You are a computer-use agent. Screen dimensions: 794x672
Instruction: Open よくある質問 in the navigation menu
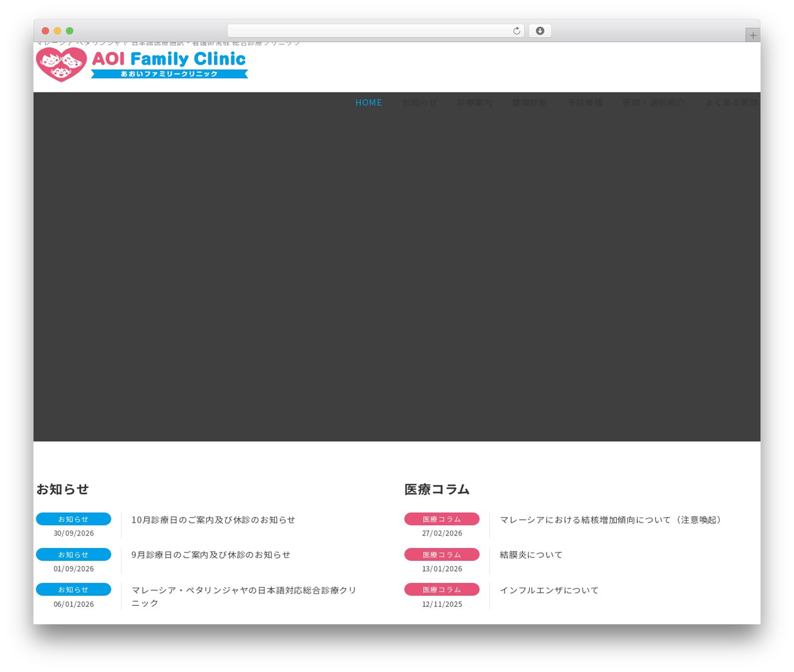(x=732, y=102)
